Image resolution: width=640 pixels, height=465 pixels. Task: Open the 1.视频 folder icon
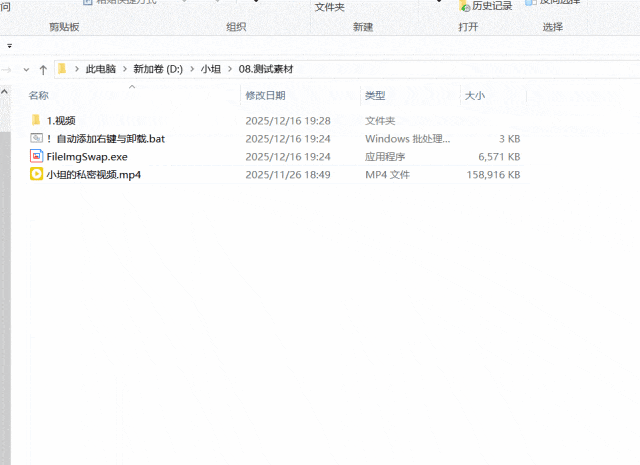37,120
